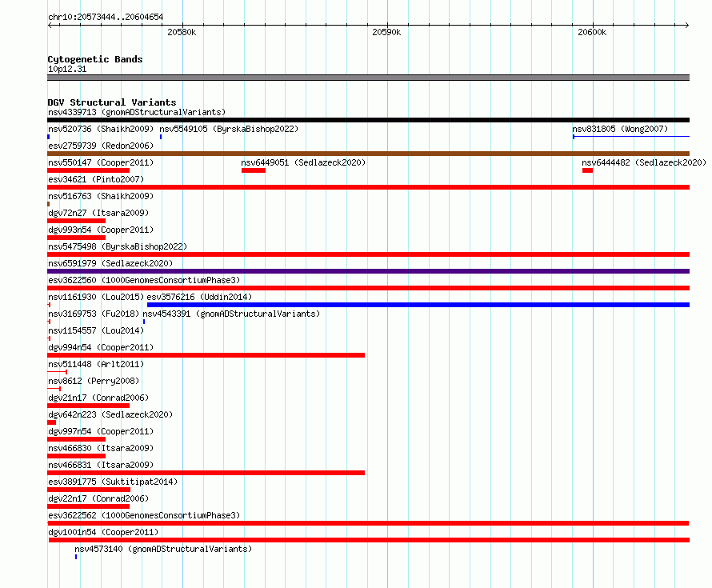Screen dimensions: 712x588
Task: Open the esv34621 (Pinto2007) variant
Action: tap(96, 179)
